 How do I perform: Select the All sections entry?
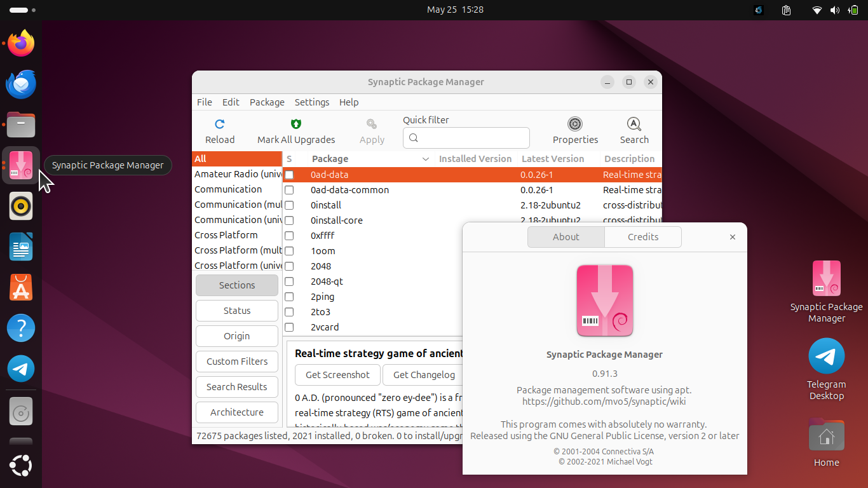coord(237,159)
